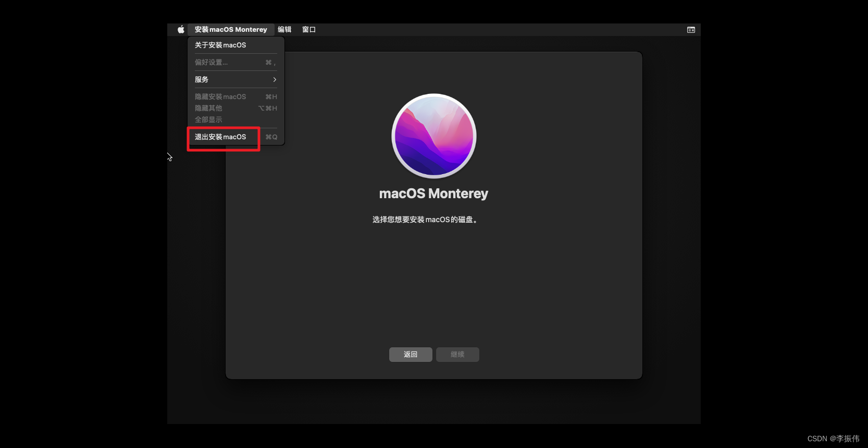Click the macOS Monterey title text
868x448 pixels.
click(x=433, y=193)
